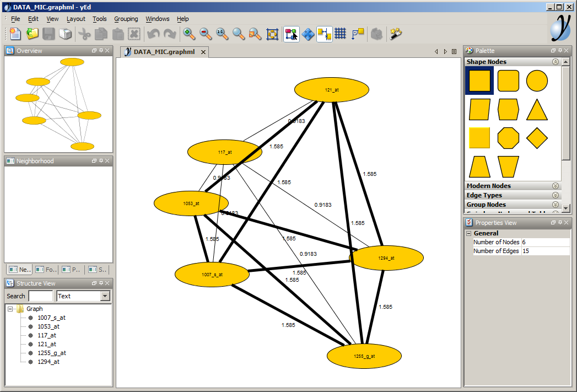Screen dimensions: 577x392
Task: Open the document list icon
Action: [454, 52]
